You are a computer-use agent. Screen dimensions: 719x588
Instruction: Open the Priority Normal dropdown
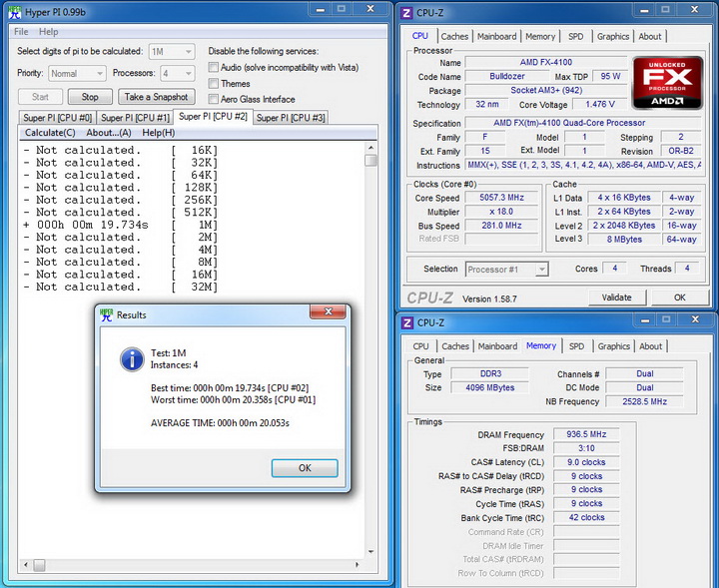(77, 73)
